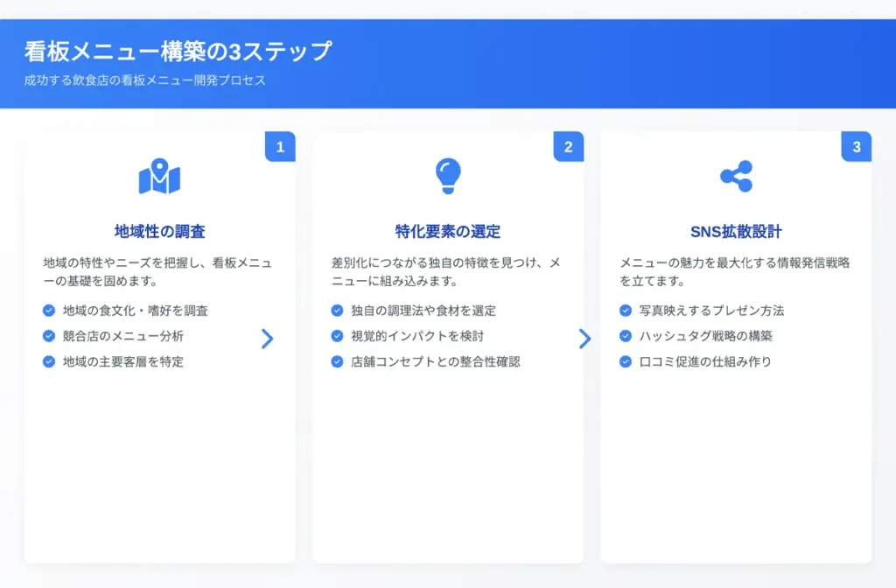Viewport: 896px width, 588px height.
Task: Click the text 地域の食文化・嗜好を調査
Action: [136, 311]
